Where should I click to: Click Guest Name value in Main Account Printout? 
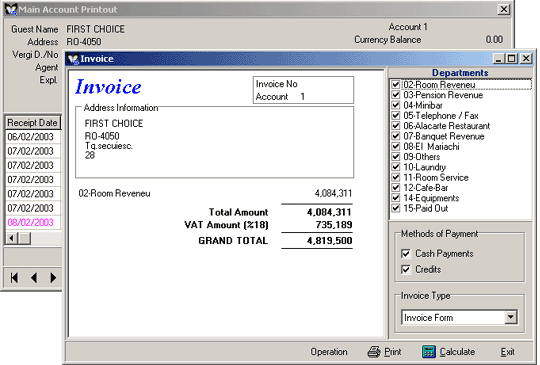click(95, 29)
